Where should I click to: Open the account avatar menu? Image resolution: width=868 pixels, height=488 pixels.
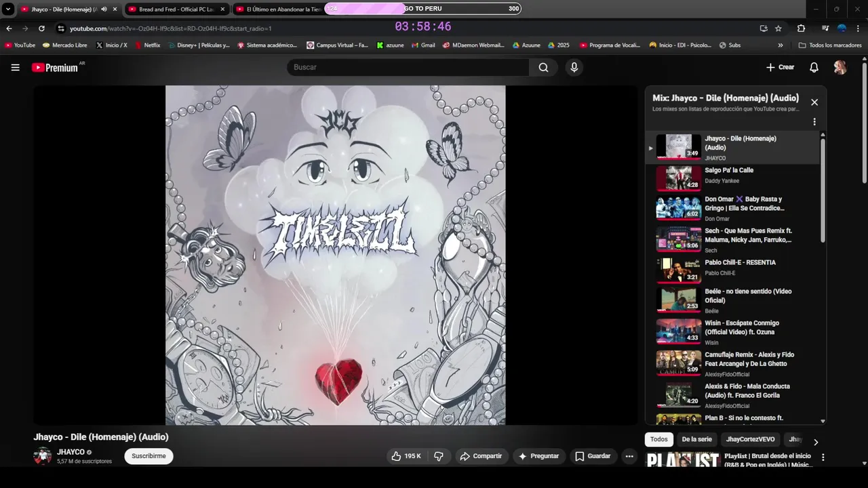(x=840, y=67)
